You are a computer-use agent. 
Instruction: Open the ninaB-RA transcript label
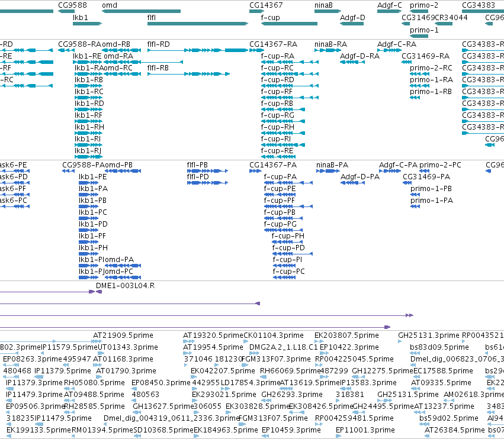pyautogui.click(x=330, y=44)
